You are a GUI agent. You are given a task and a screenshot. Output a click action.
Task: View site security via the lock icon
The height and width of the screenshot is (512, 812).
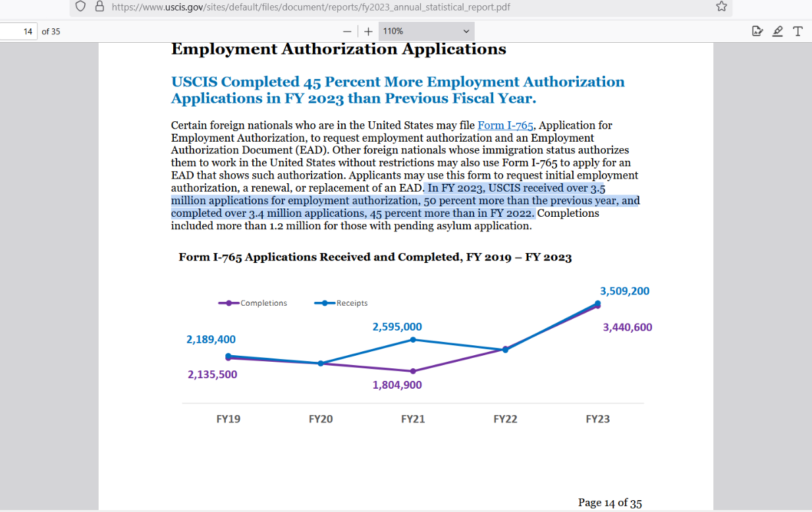(x=100, y=7)
